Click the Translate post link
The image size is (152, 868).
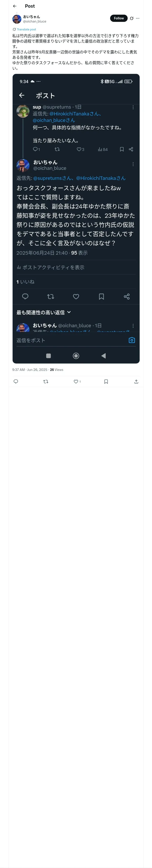pos(26,29)
